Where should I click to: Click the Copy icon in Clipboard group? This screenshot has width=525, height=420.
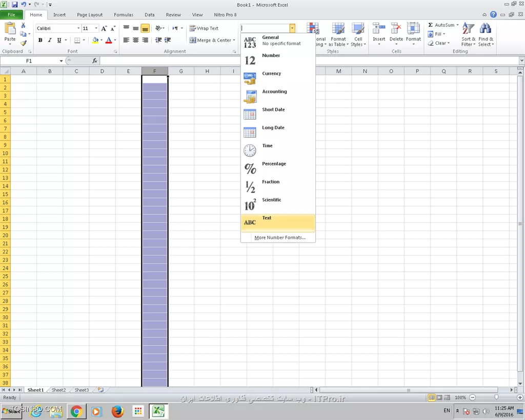(23, 34)
